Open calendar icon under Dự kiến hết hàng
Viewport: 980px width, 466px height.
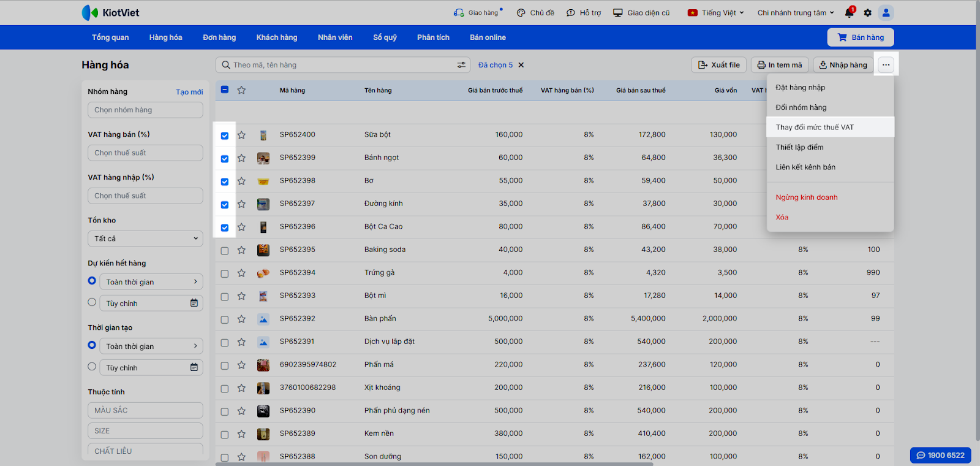point(194,303)
